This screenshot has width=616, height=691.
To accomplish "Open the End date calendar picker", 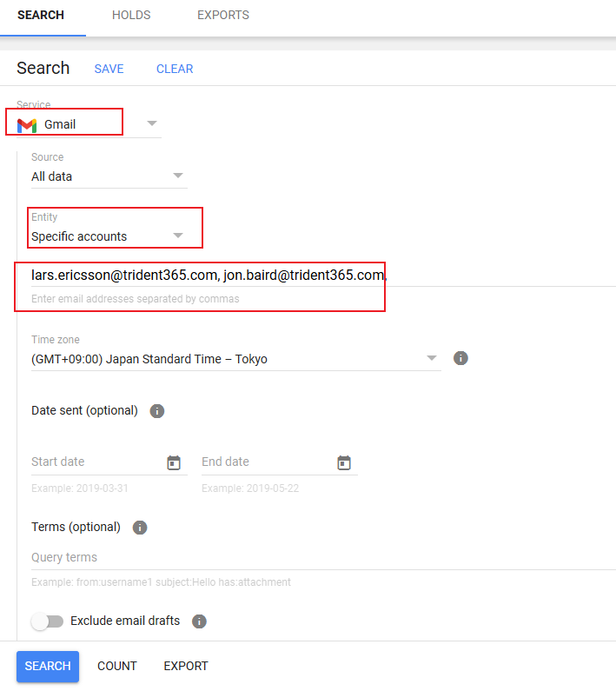I will pos(344,462).
